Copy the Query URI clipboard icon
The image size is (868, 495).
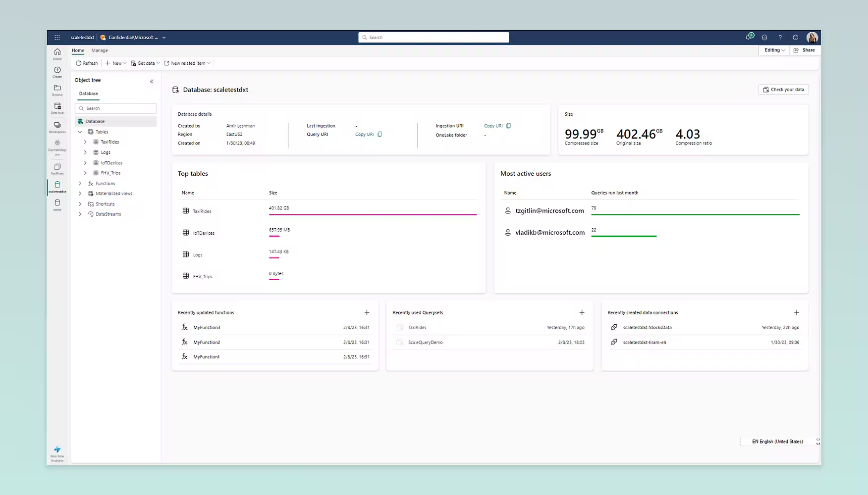pos(380,134)
